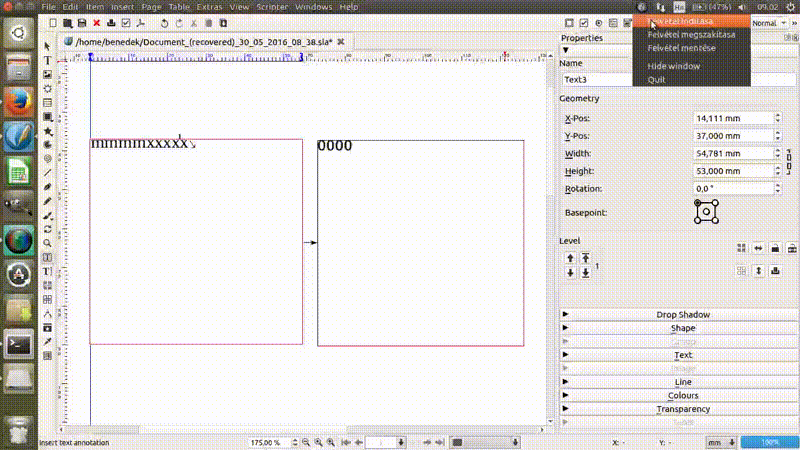Open the unit selector showing mm

tap(720, 441)
